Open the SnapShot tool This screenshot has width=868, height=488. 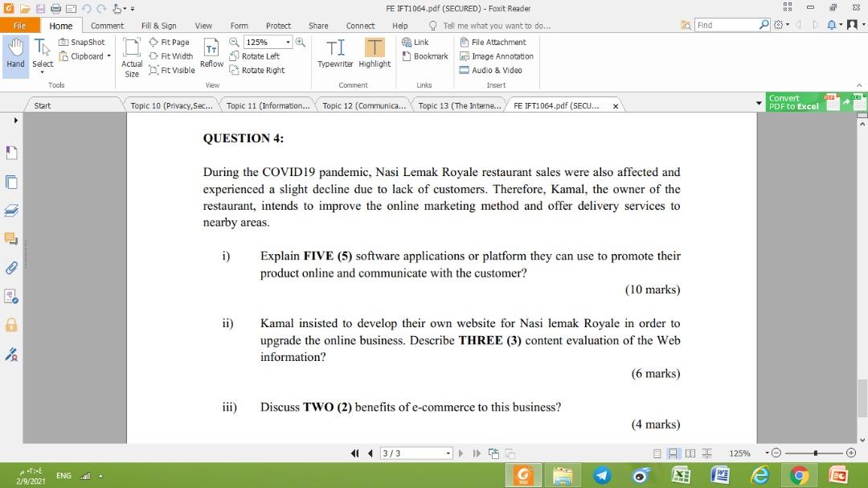coord(82,42)
